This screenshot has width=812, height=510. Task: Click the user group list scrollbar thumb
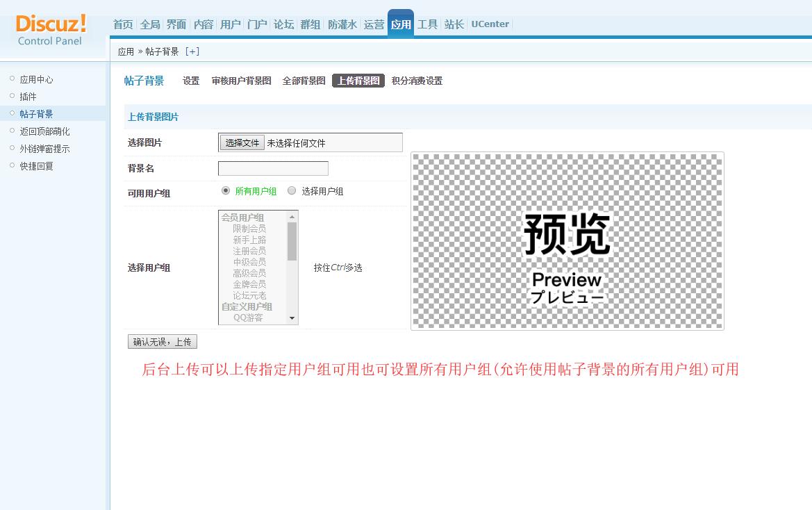click(292, 241)
